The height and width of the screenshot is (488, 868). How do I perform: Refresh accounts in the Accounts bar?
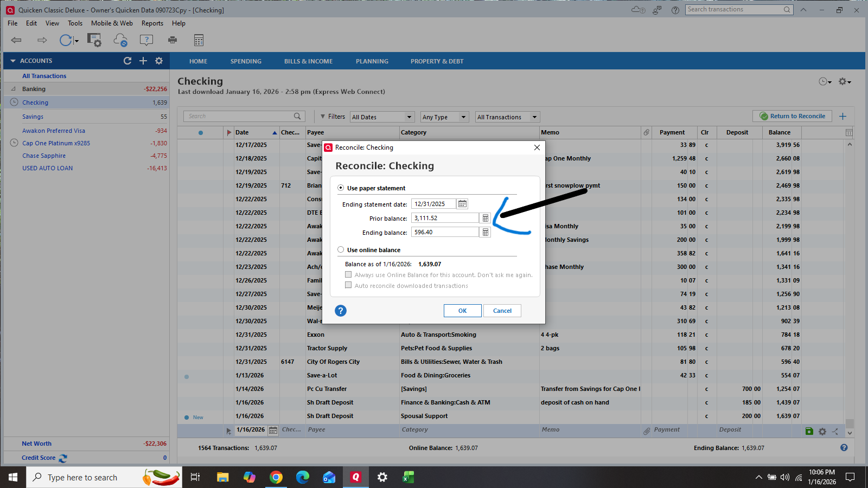pos(127,61)
